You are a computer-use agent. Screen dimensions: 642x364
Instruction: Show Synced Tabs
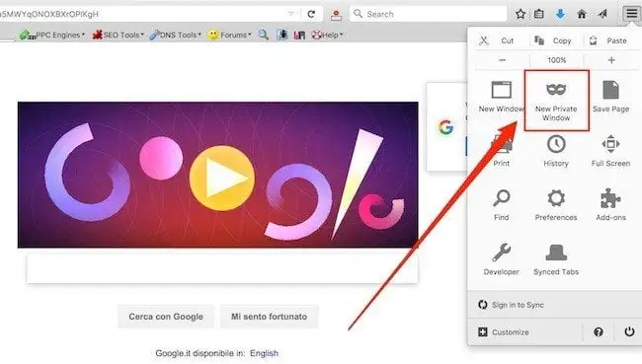click(x=556, y=259)
